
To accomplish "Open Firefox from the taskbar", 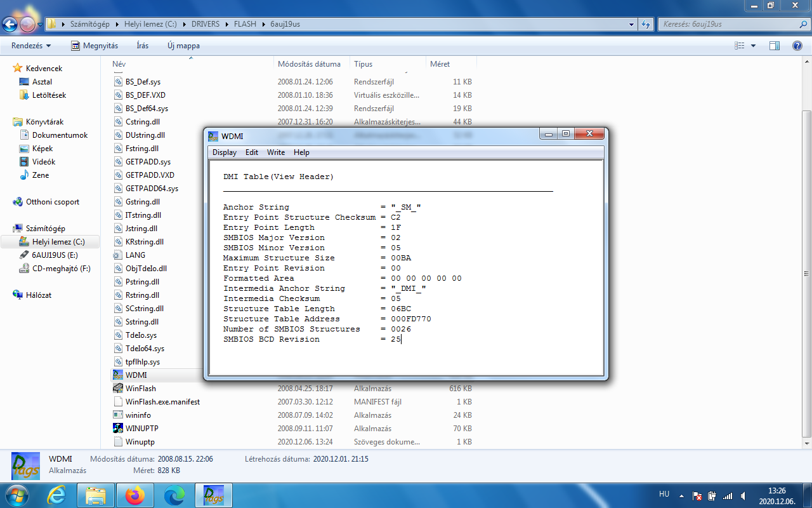I will tap(135, 495).
